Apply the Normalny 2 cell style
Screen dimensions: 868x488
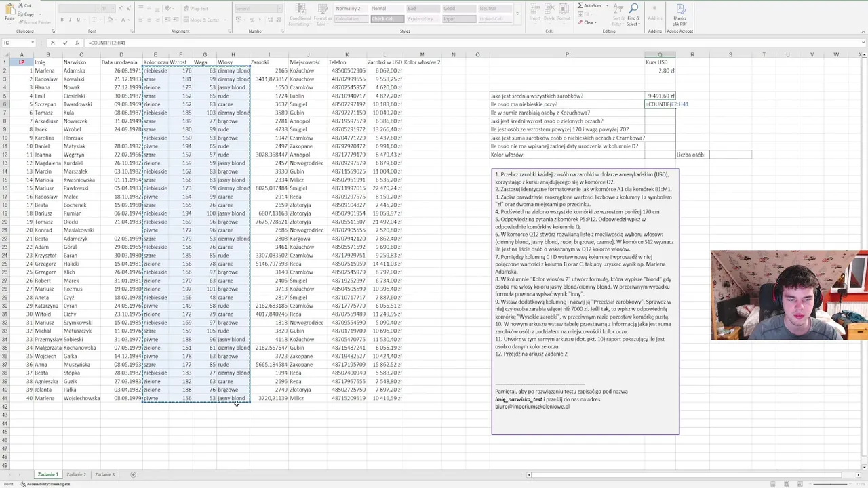pyautogui.click(x=351, y=9)
